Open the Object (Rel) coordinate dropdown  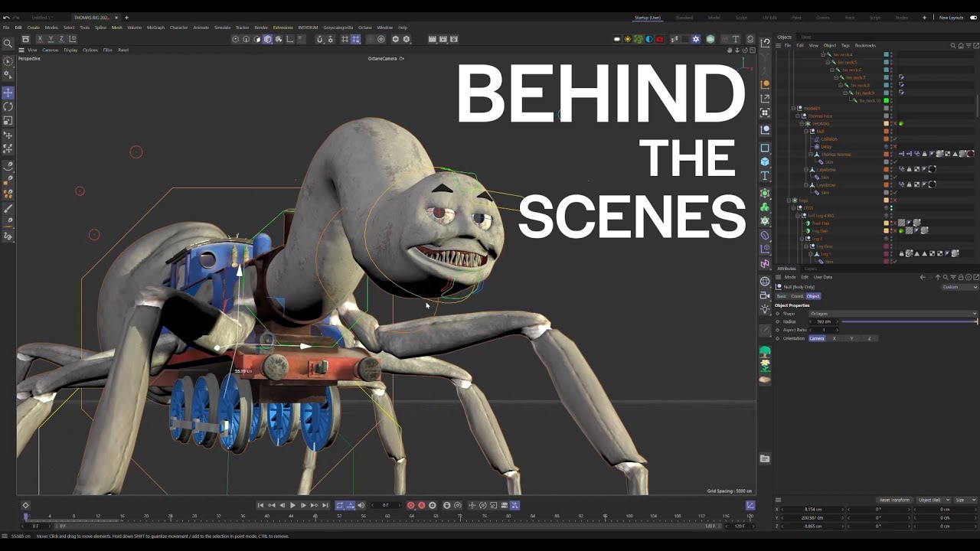click(x=933, y=500)
